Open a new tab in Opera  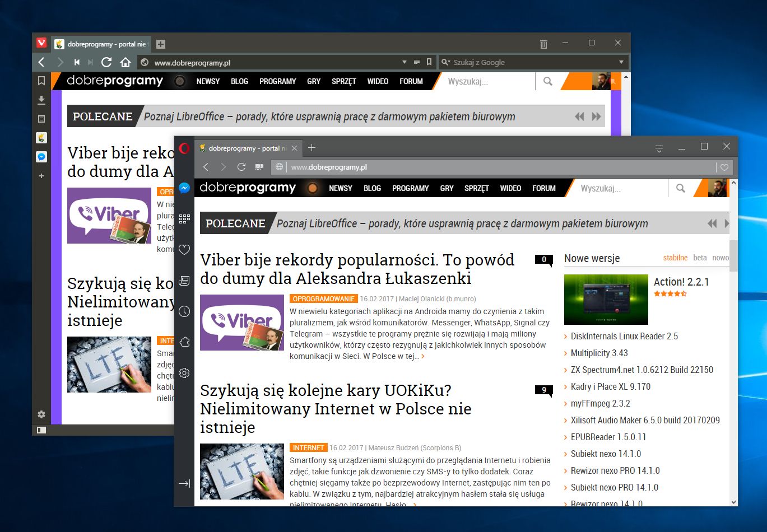312,148
